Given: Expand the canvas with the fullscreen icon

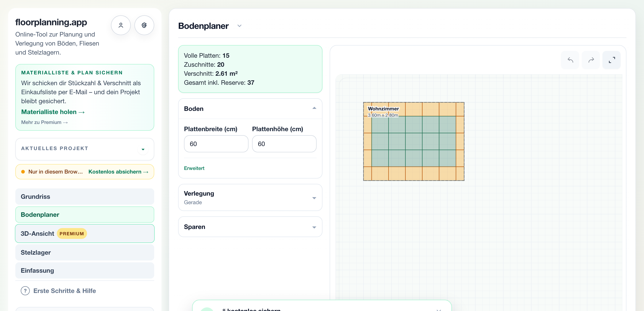Looking at the screenshot, I should [x=612, y=60].
